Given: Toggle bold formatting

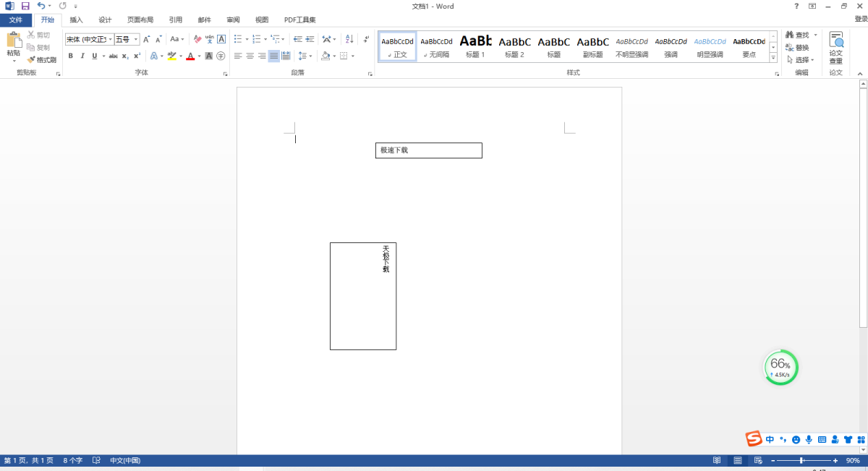Looking at the screenshot, I should click(70, 56).
